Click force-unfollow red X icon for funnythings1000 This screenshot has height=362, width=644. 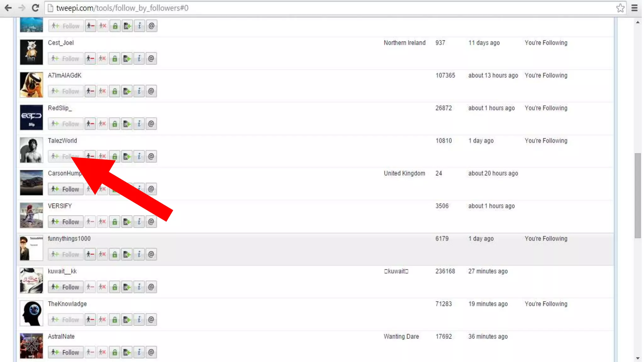pos(103,255)
